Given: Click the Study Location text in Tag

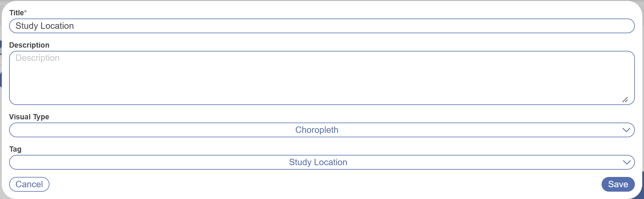Looking at the screenshot, I should tap(318, 162).
